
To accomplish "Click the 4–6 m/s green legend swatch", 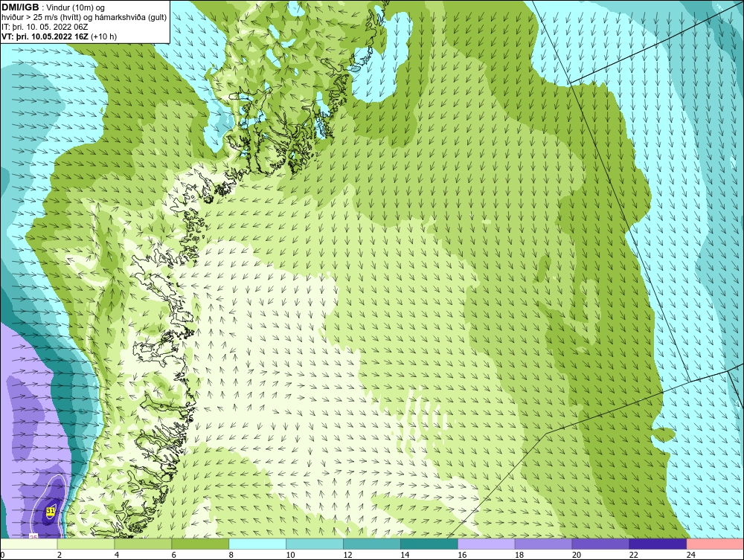I will pos(143,544).
